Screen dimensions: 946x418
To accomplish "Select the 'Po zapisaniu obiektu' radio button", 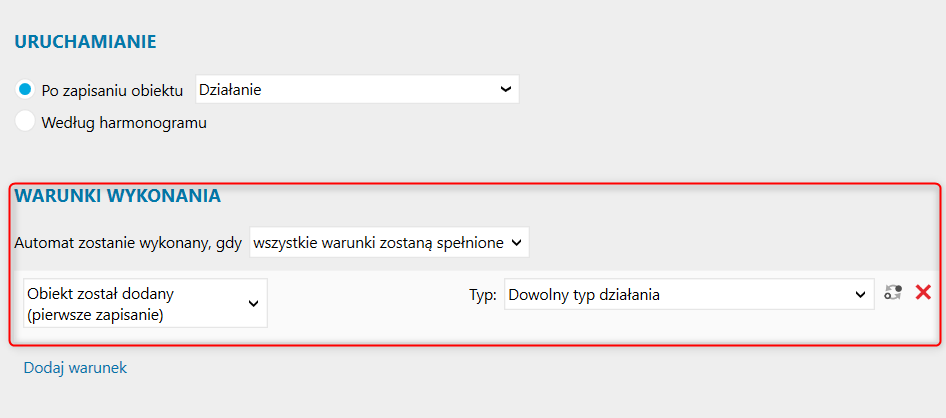I will pos(25,90).
